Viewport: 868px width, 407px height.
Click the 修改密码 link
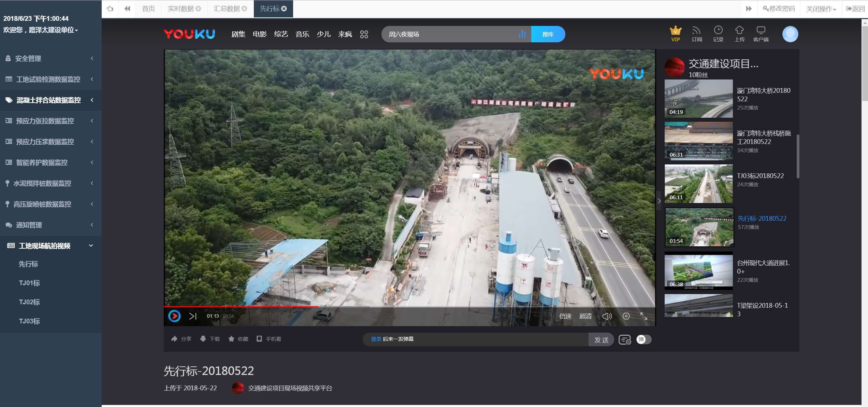point(779,9)
